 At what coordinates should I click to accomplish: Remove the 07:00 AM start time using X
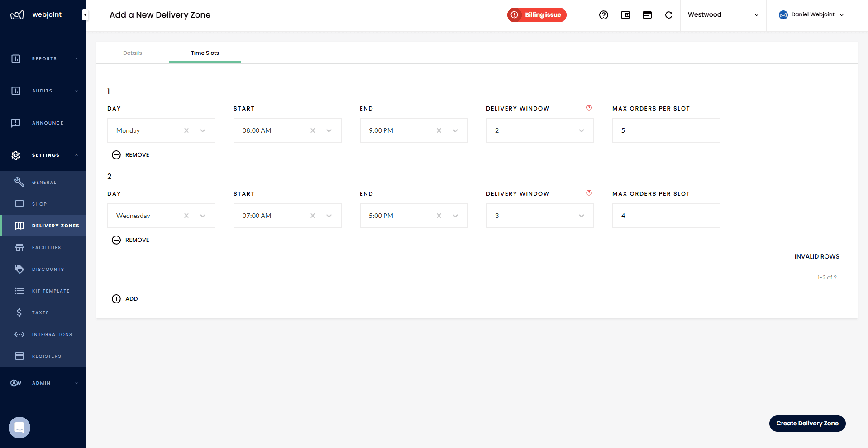click(312, 215)
